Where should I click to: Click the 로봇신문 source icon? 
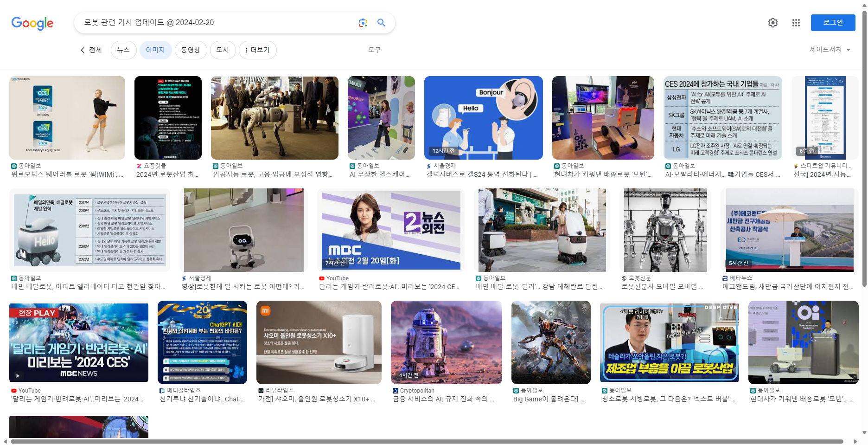[x=624, y=278]
